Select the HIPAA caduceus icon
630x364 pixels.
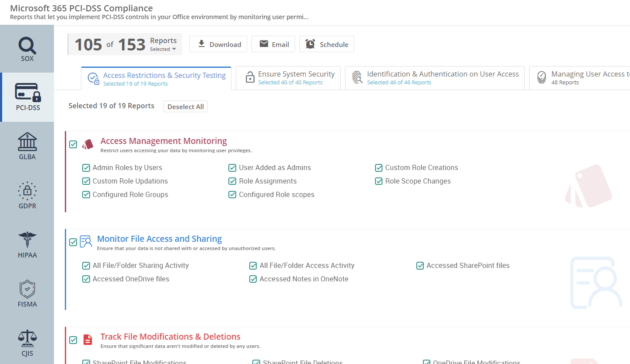pos(27,240)
